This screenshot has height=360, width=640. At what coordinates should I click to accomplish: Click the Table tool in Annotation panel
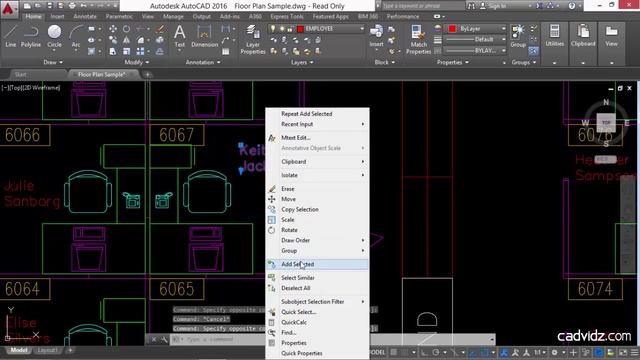coord(226,51)
